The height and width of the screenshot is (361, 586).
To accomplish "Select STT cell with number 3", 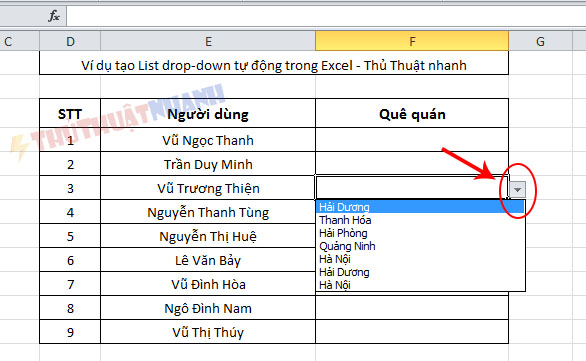I will point(70,188).
